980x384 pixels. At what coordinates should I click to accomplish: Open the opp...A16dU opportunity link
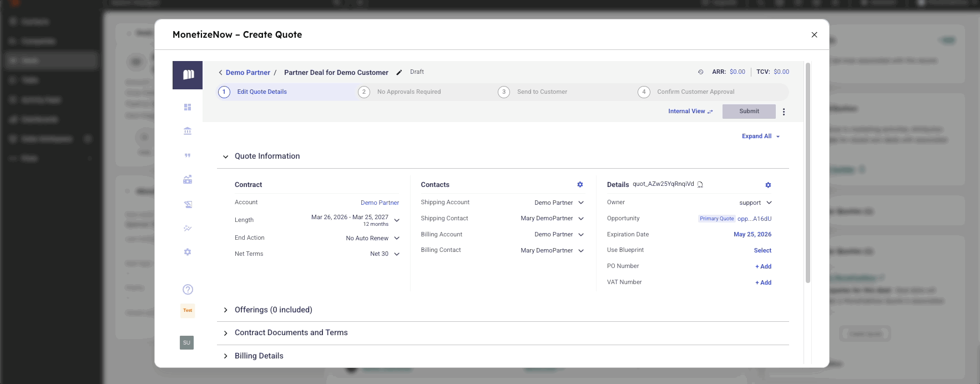click(x=754, y=219)
